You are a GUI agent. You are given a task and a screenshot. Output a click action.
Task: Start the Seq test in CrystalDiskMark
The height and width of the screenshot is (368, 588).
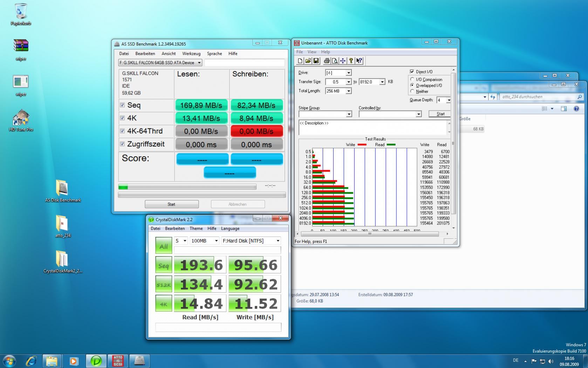coord(164,265)
